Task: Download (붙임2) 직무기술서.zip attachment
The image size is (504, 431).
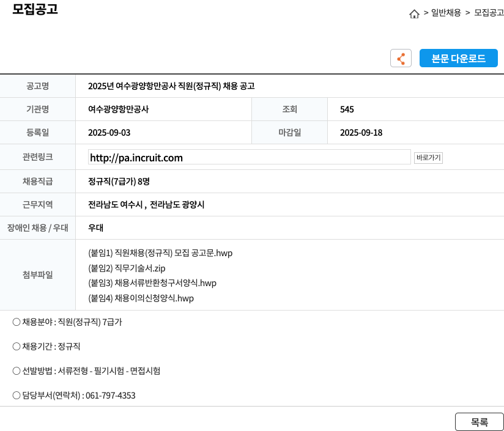Action: pos(127,268)
